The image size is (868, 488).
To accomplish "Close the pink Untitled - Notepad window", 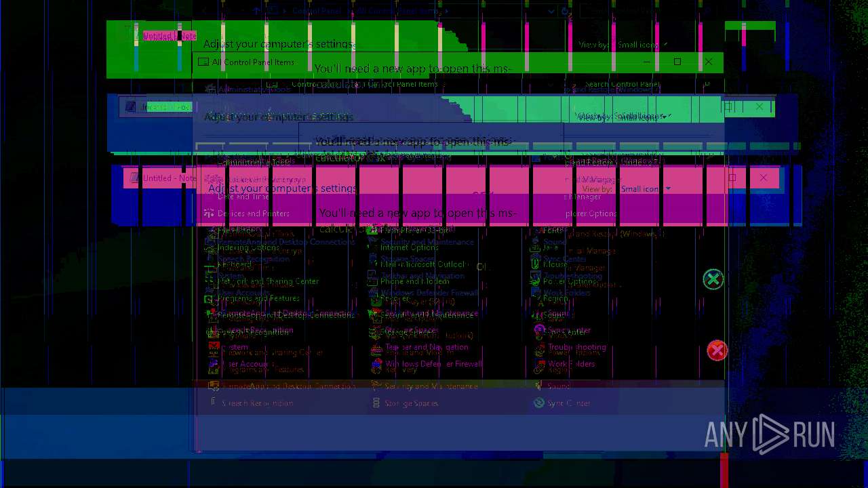I will [763, 178].
